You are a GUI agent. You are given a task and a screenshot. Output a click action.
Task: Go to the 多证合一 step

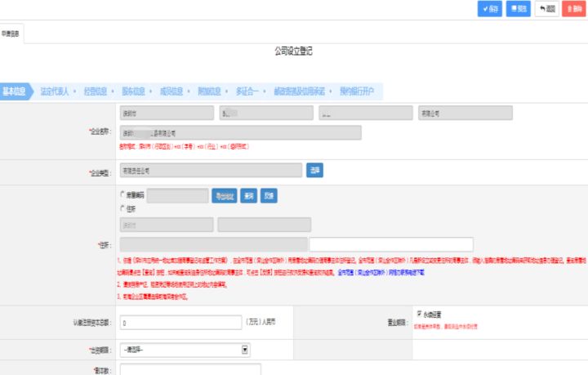(247, 92)
